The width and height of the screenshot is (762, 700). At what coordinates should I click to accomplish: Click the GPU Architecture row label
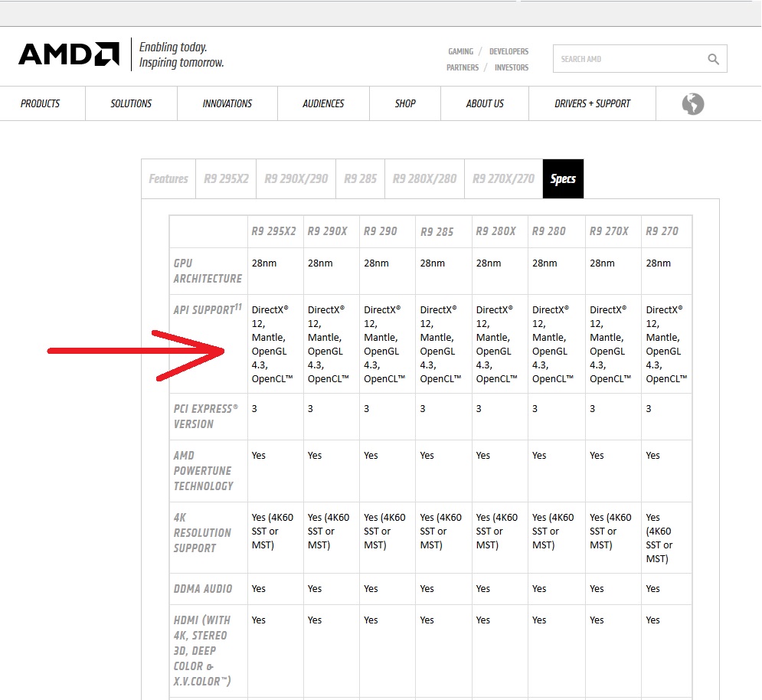[208, 271]
